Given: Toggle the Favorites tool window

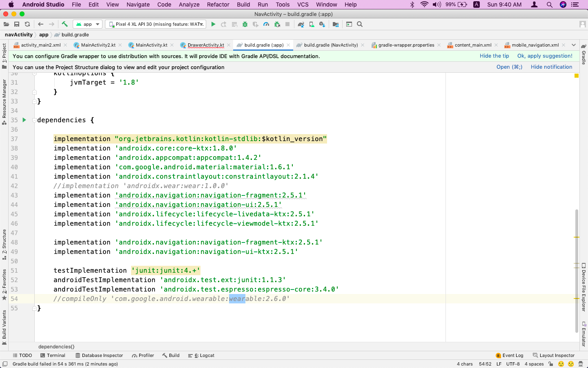Looking at the screenshot, I should [x=4, y=285].
